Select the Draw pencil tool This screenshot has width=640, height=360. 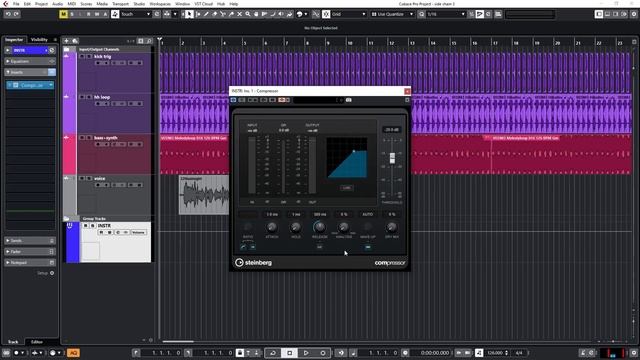207,14
